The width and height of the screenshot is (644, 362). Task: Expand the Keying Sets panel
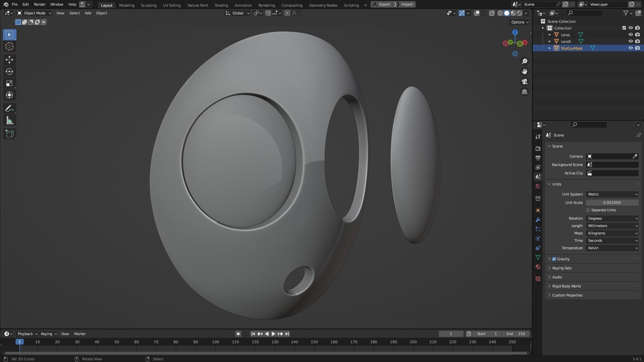coord(562,268)
